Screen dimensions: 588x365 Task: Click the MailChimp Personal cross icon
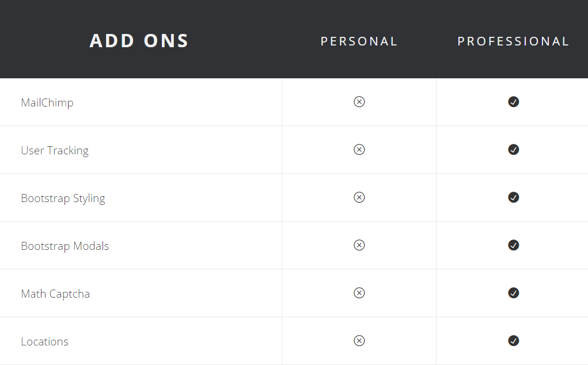359,102
